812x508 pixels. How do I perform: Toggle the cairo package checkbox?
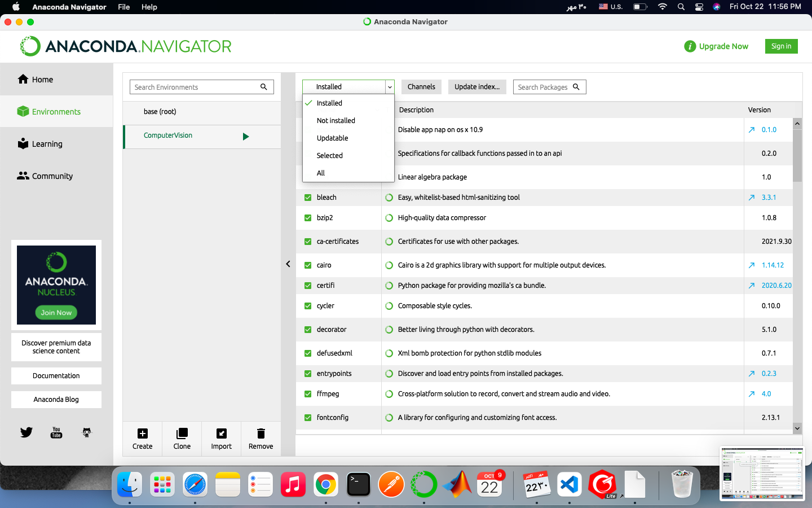tap(308, 265)
